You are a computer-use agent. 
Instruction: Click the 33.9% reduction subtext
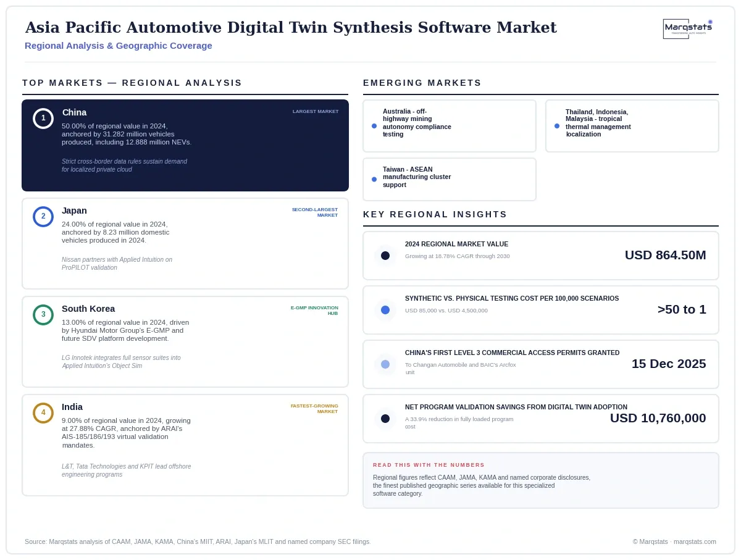tap(459, 423)
